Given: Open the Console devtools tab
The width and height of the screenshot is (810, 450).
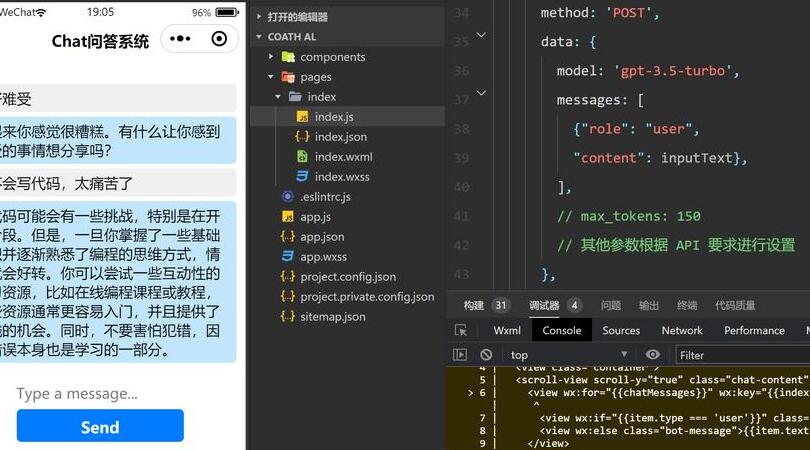Looking at the screenshot, I should [x=562, y=330].
